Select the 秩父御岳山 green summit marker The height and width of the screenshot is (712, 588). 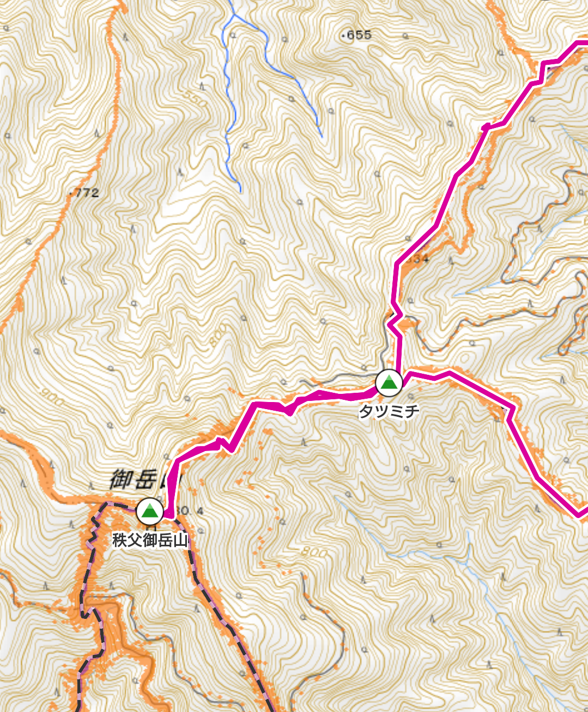coord(149,511)
